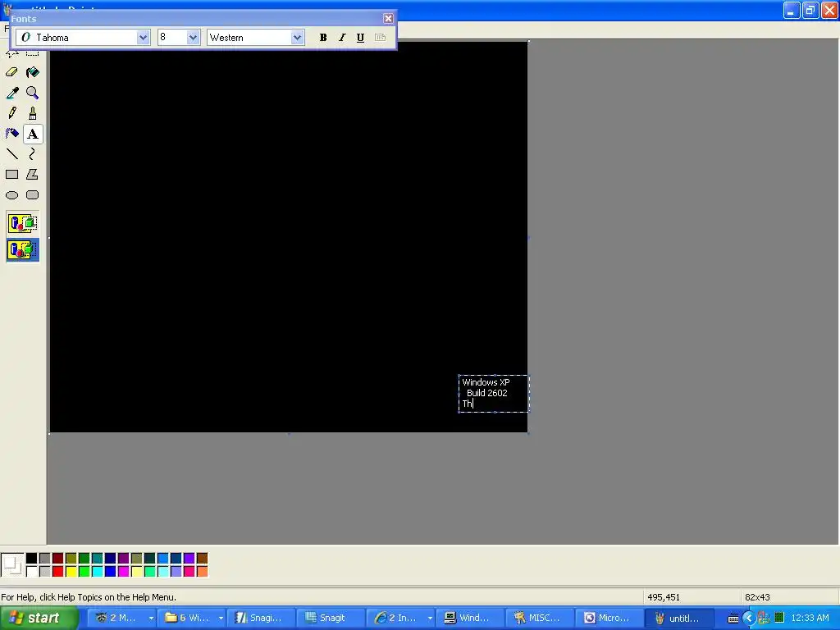
Task: Pick the white color swatch
Action: (32, 572)
